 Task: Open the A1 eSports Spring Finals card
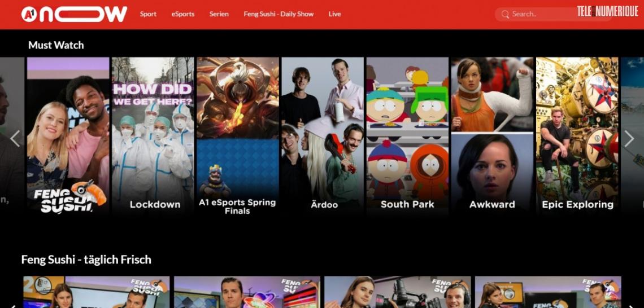pyautogui.click(x=238, y=136)
